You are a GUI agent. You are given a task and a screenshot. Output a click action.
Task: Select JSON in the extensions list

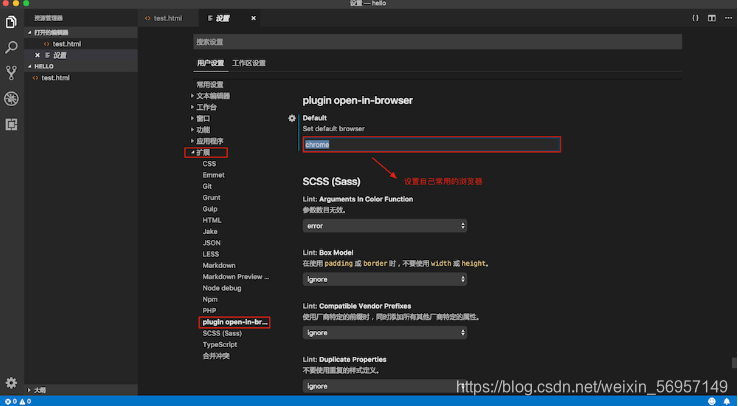211,243
